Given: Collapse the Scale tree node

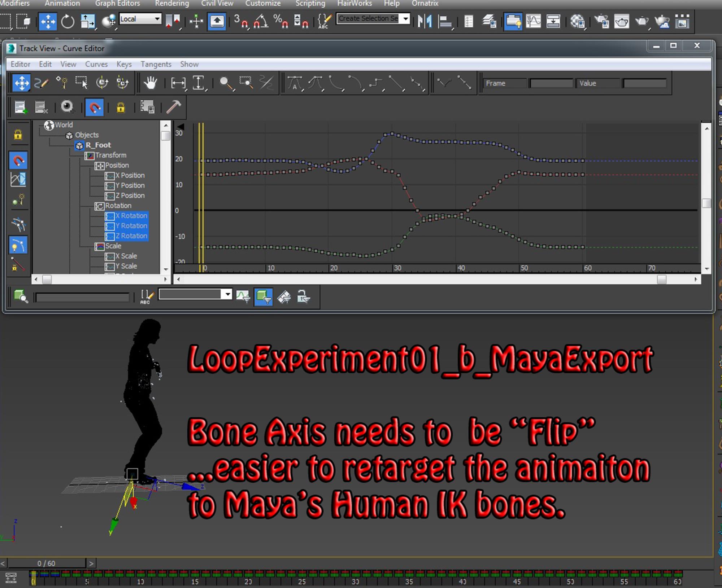Looking at the screenshot, I should coord(99,246).
